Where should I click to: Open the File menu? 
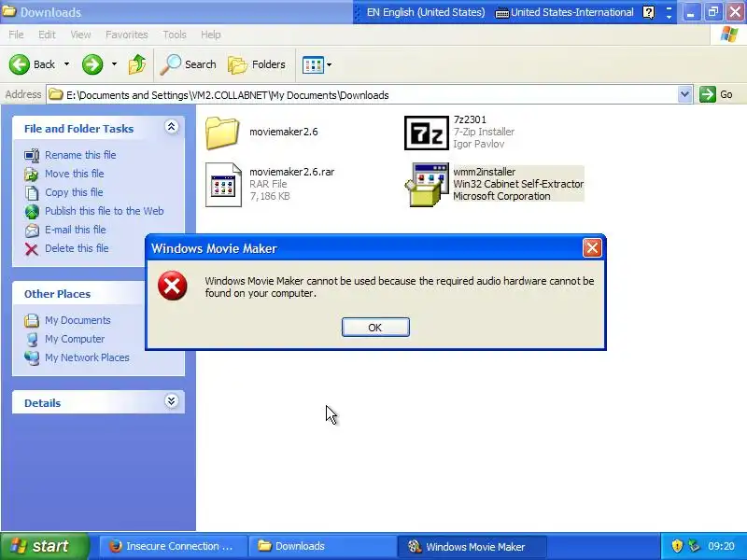click(16, 35)
